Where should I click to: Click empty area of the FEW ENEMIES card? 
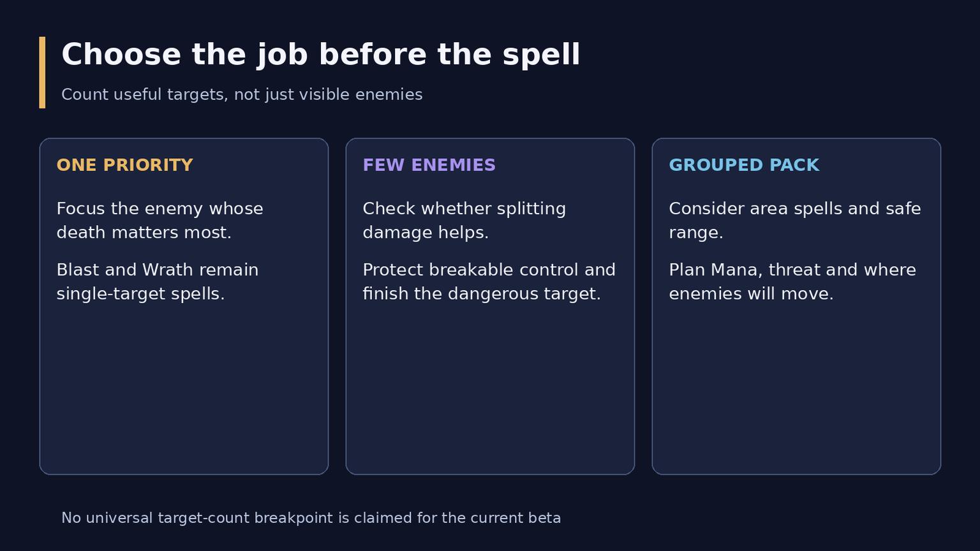pos(490,389)
